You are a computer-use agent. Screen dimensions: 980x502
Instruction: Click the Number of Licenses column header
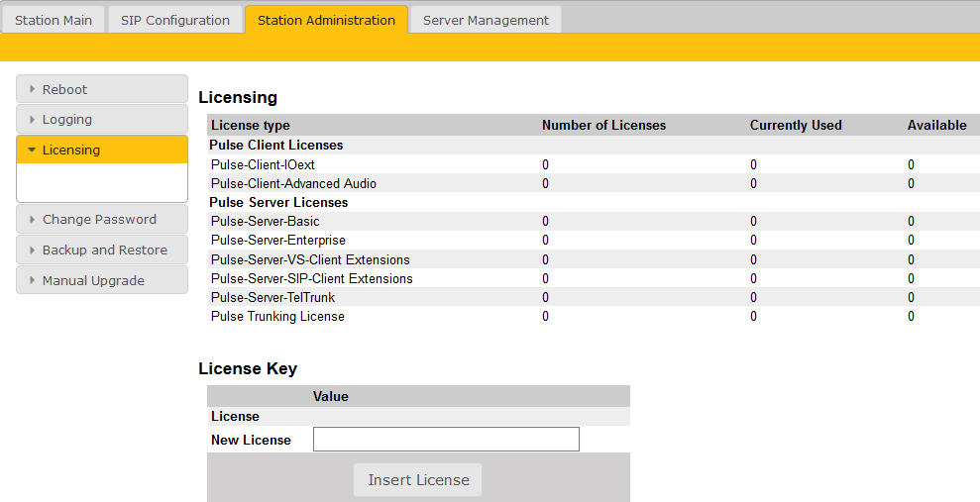pos(603,126)
